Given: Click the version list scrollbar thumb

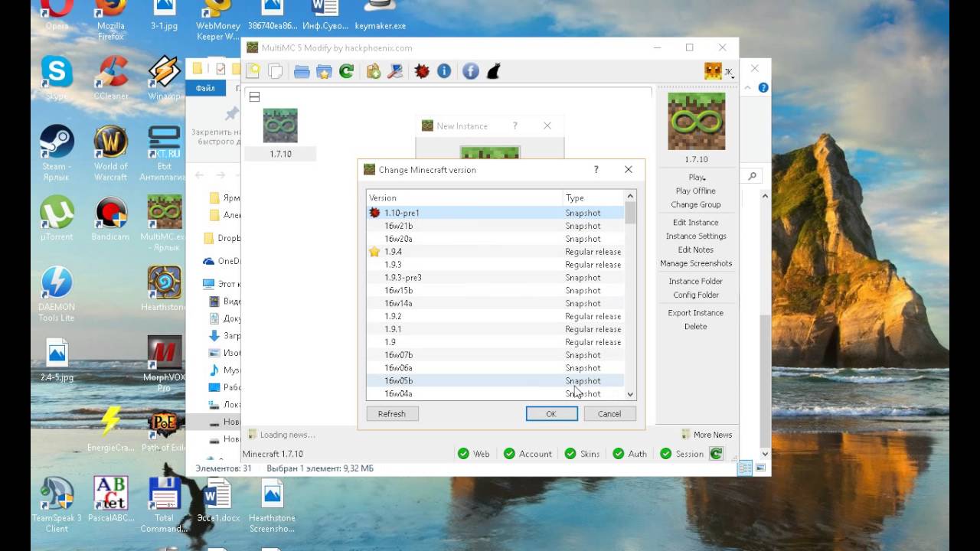Looking at the screenshot, I should pos(630,212).
